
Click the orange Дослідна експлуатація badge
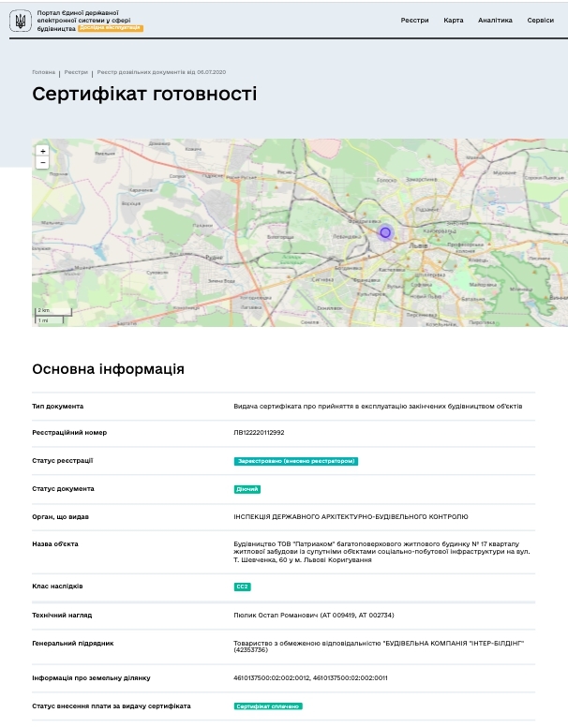click(111, 28)
